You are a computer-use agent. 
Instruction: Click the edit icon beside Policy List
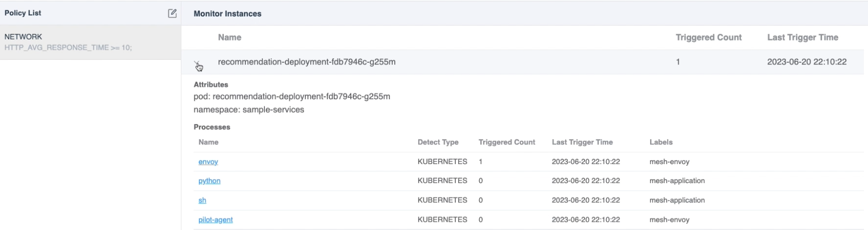point(172,13)
